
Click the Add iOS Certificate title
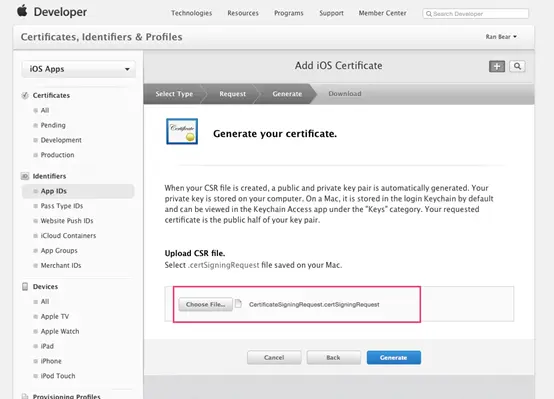tap(338, 66)
